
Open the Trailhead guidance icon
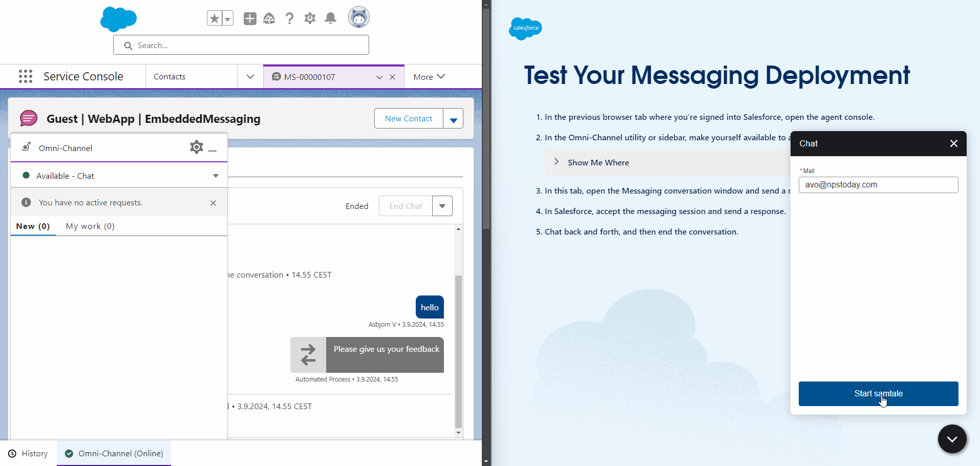point(269,19)
